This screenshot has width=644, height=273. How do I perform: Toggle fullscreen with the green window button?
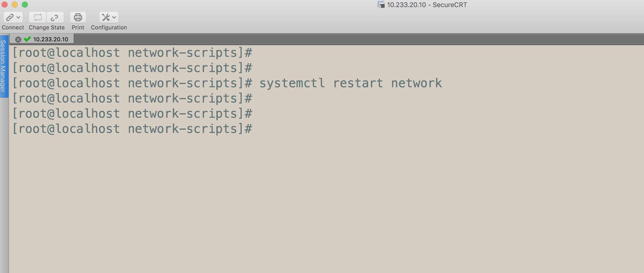click(x=25, y=5)
